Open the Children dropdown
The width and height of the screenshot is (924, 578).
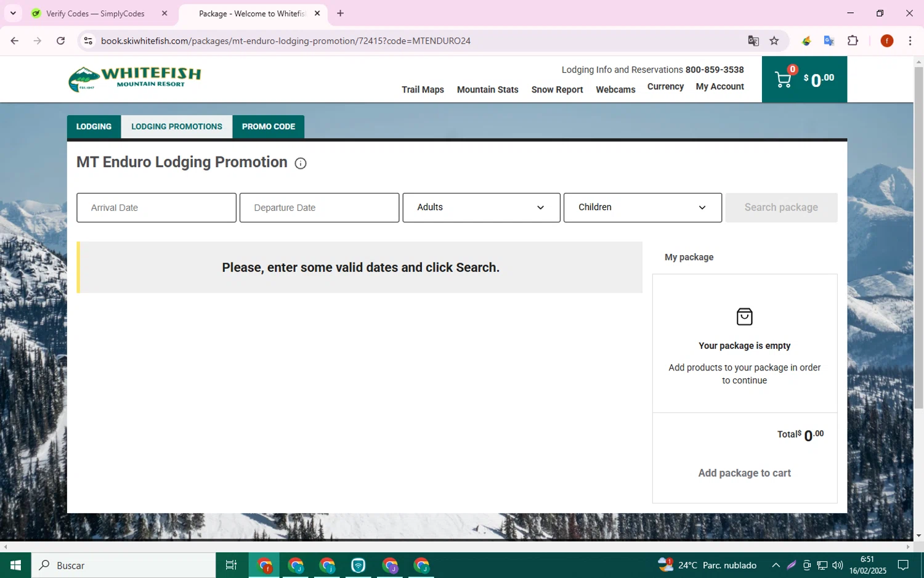coord(642,208)
